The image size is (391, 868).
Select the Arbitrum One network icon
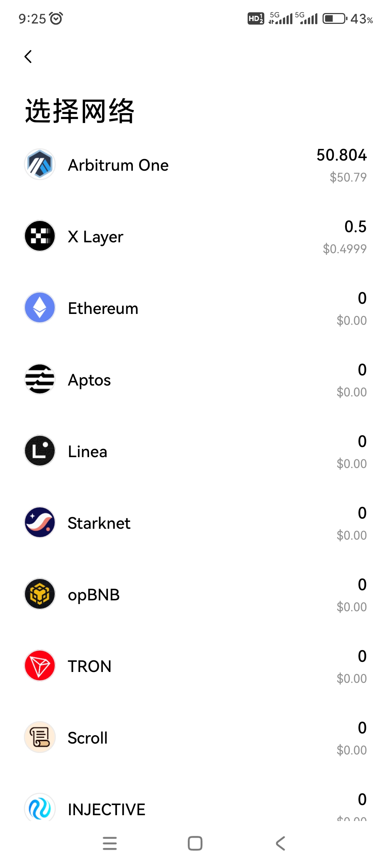click(40, 164)
